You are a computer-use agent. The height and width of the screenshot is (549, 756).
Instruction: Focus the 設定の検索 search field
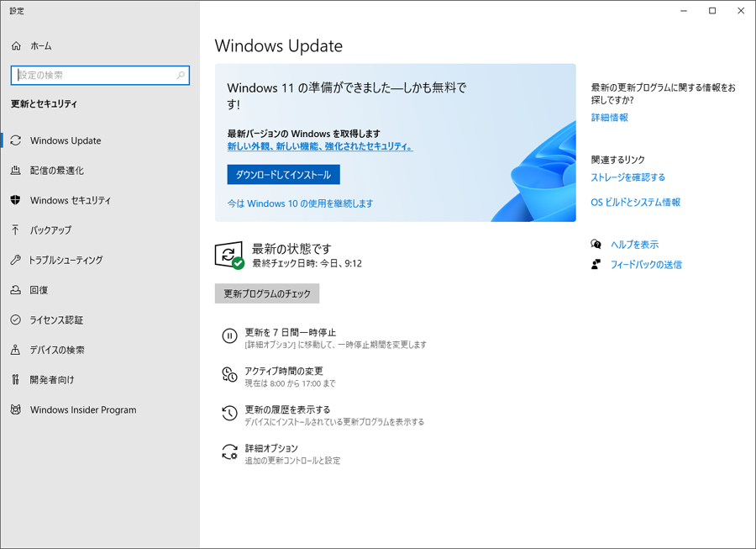pos(100,76)
